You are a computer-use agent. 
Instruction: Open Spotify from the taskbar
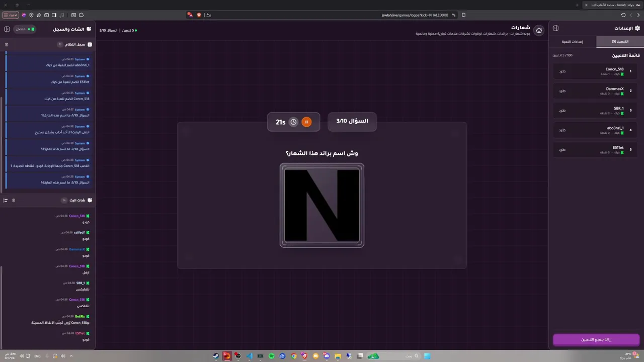[x=272, y=356]
